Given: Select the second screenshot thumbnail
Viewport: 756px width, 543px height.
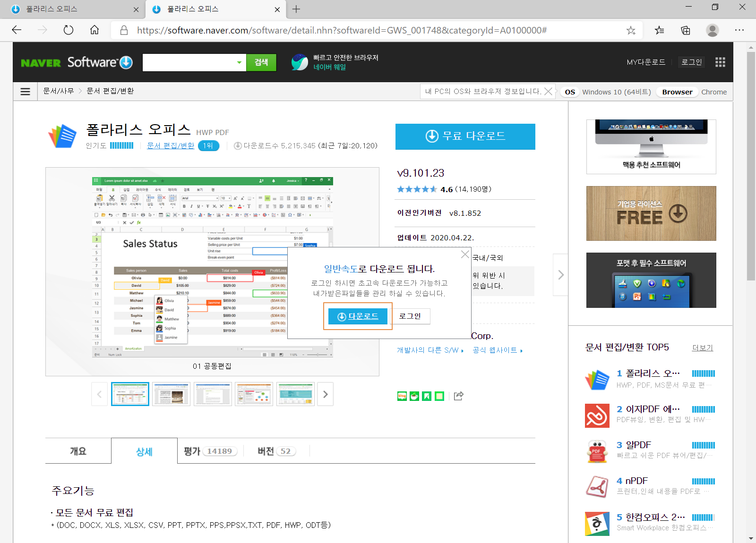Looking at the screenshot, I should [x=171, y=394].
